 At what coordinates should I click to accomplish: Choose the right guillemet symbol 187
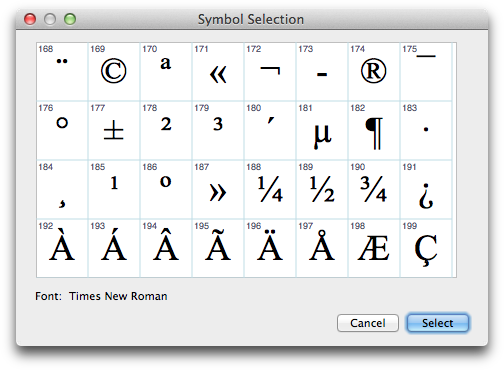218,190
